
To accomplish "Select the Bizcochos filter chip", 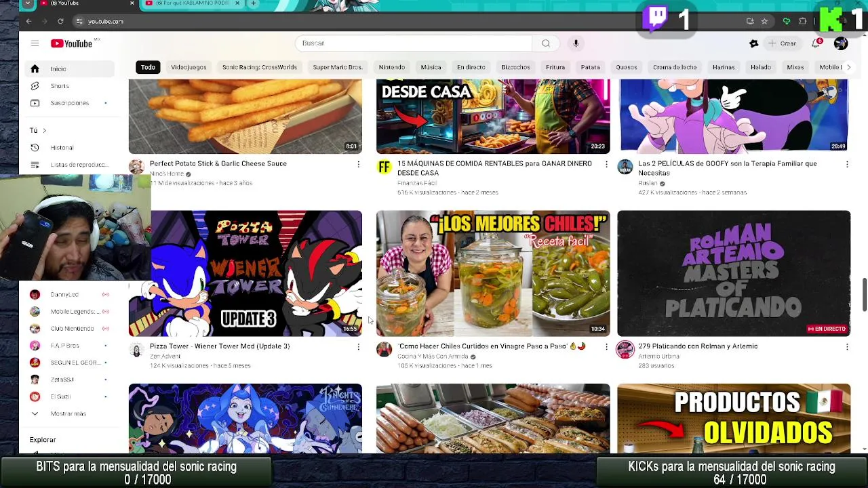I will (x=515, y=67).
